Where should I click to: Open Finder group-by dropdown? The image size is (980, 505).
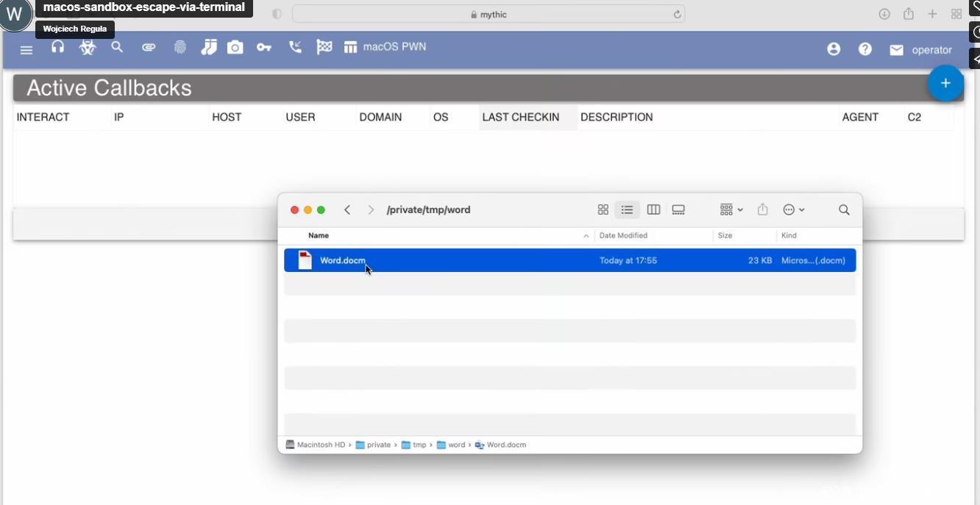(x=731, y=209)
